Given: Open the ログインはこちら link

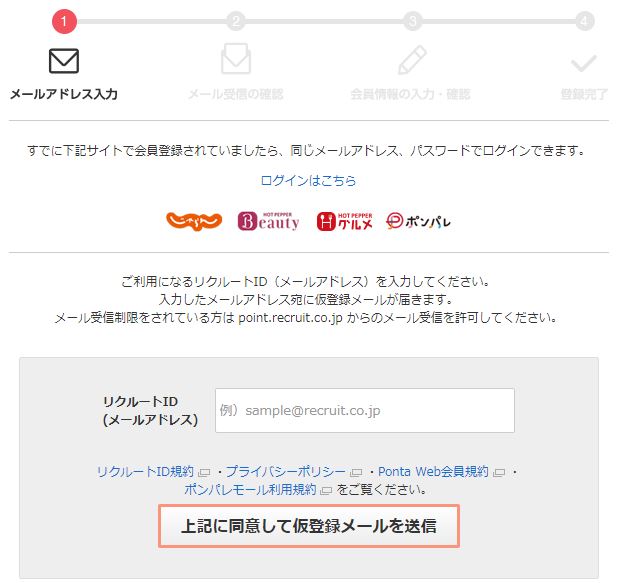Looking at the screenshot, I should pos(308,181).
